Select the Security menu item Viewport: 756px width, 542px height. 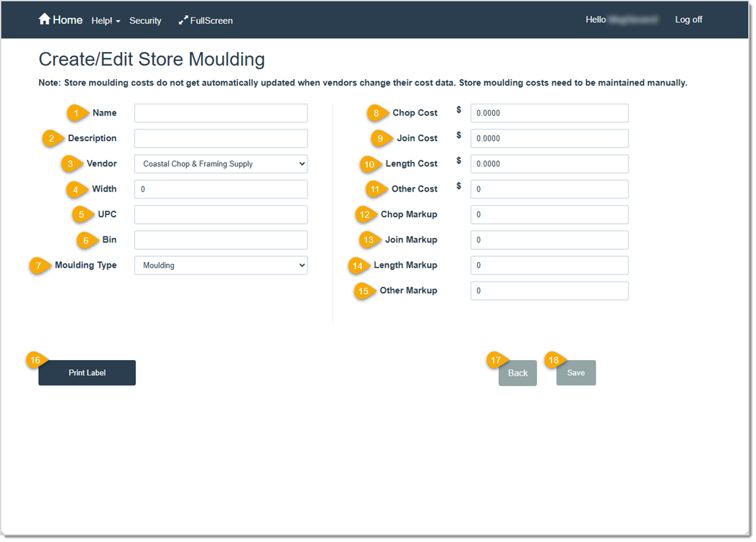145,20
